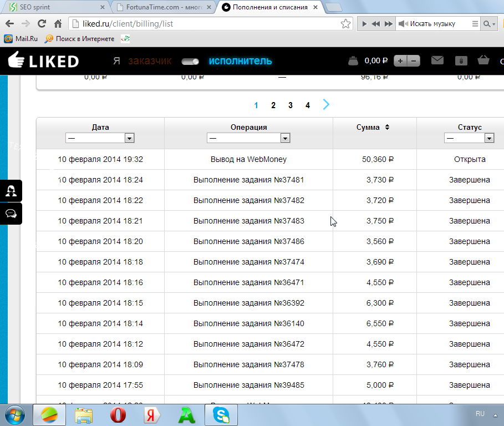
Task: Open Windows Explorer from the taskbar
Action: tap(84, 415)
